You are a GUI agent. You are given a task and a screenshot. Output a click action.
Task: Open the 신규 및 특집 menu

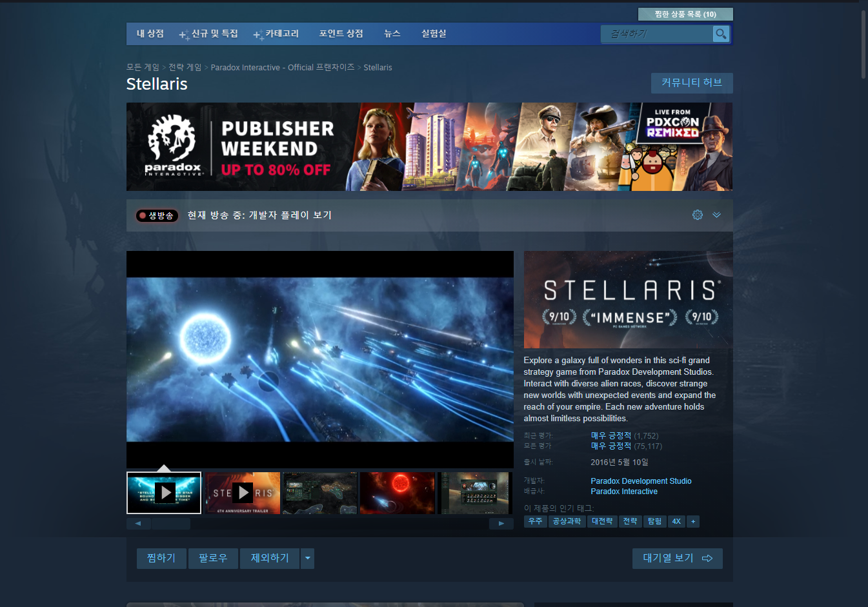(214, 34)
